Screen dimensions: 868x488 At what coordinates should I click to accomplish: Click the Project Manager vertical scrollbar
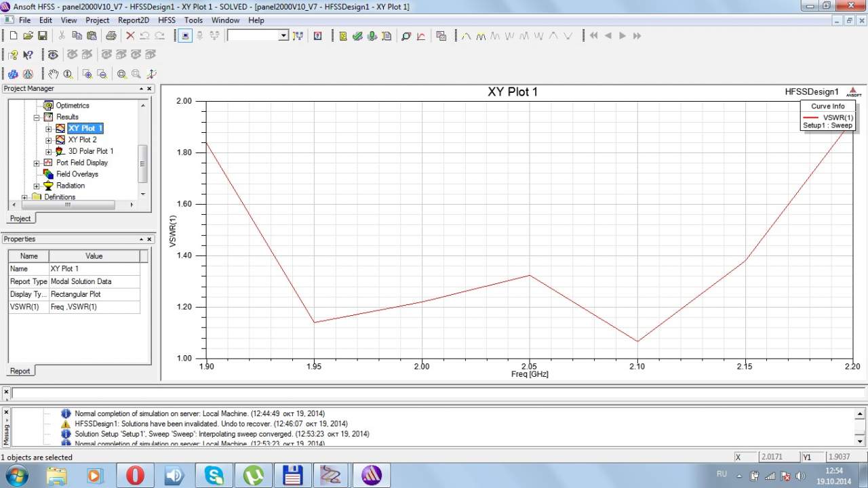coord(142,163)
